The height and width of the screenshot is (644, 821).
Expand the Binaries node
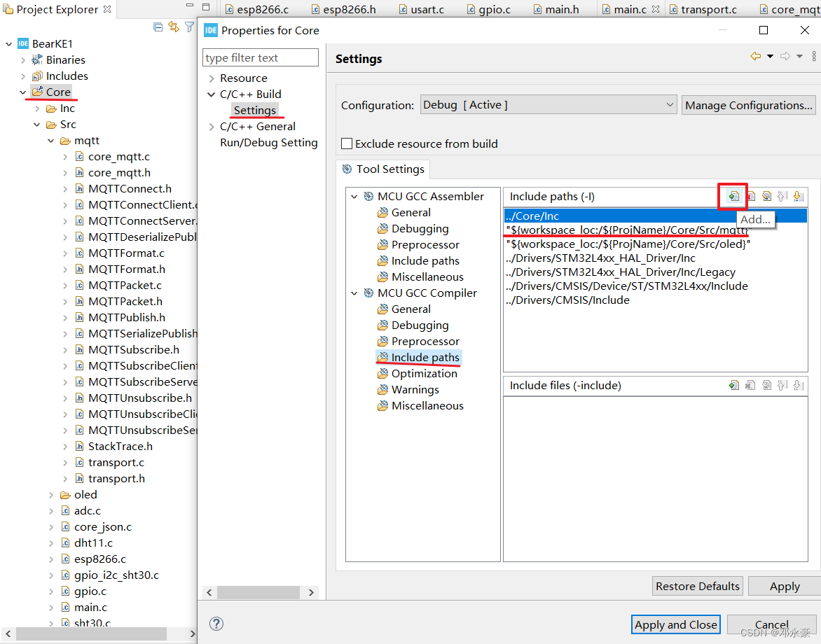pyautogui.click(x=23, y=60)
